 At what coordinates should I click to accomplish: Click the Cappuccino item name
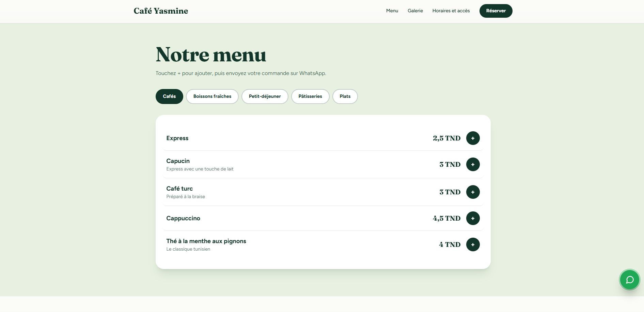183,218
